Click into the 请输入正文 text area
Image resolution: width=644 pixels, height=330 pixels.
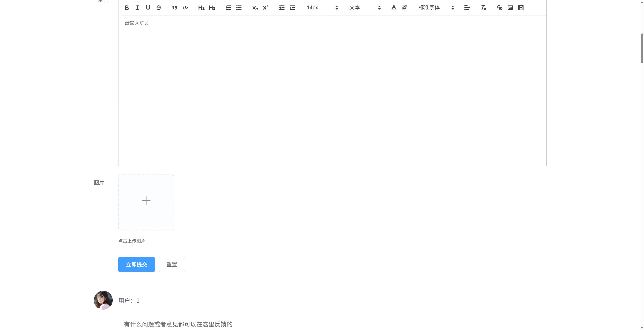pos(332,91)
